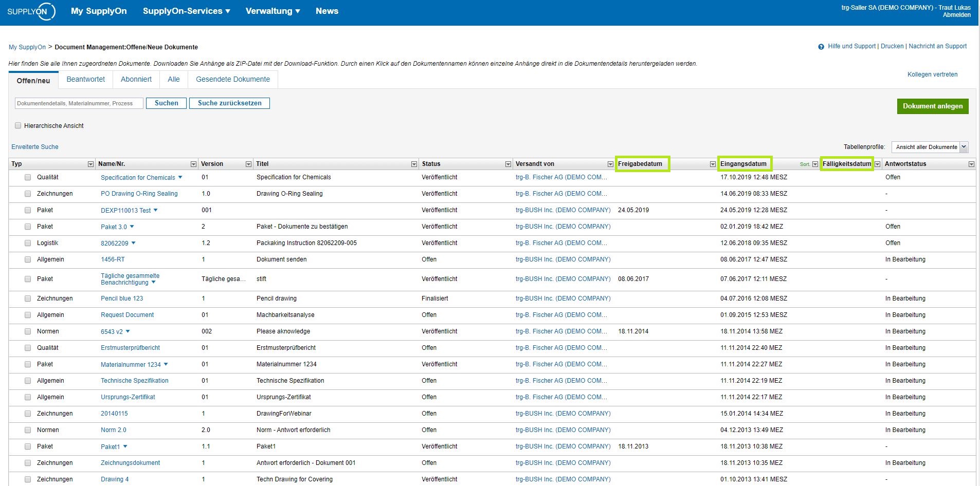
Task: Open Typ column filter dropdown icon
Action: point(90,164)
